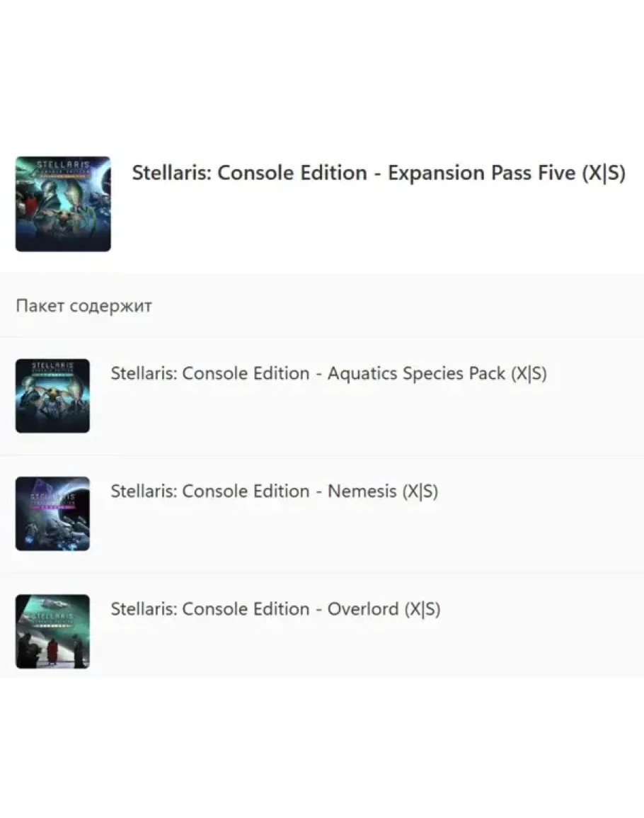Click the "Пакет содержит" section heading
Screen dimensions: 644x818
(x=84, y=306)
